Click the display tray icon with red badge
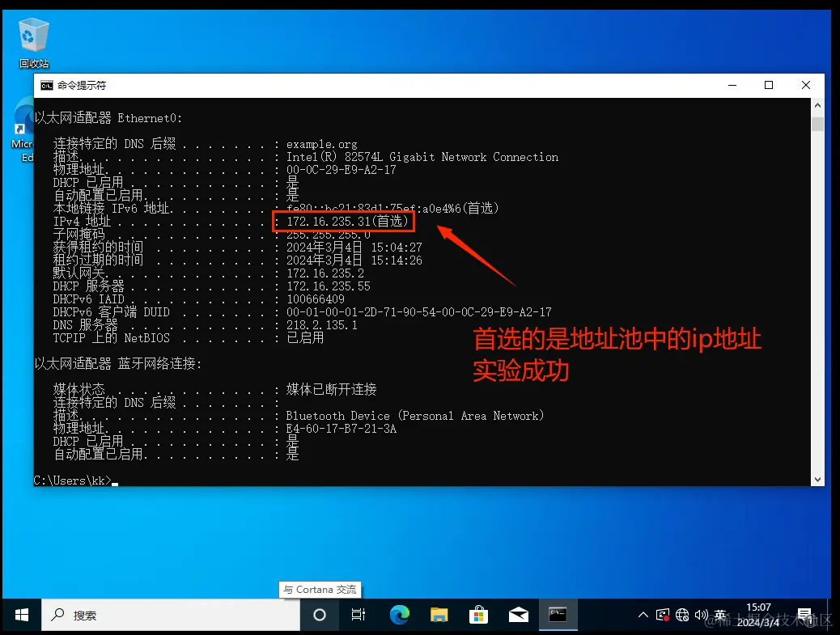This screenshot has width=840, height=635. click(x=664, y=615)
